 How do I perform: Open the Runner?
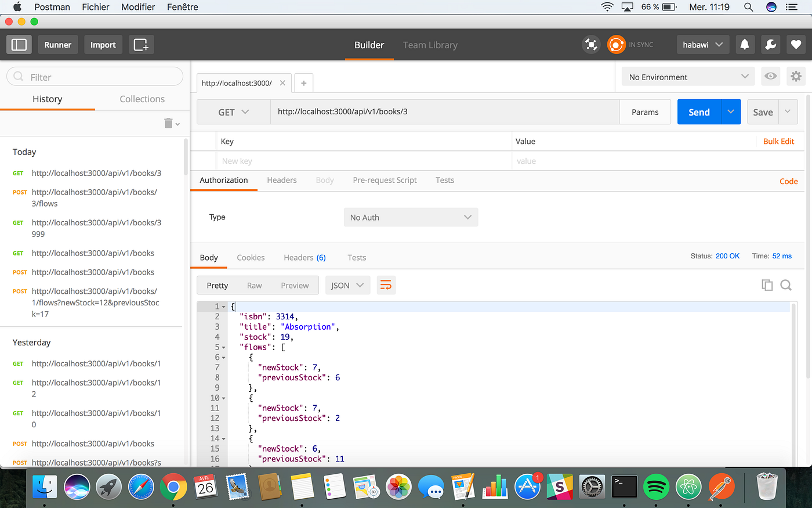pos(57,44)
